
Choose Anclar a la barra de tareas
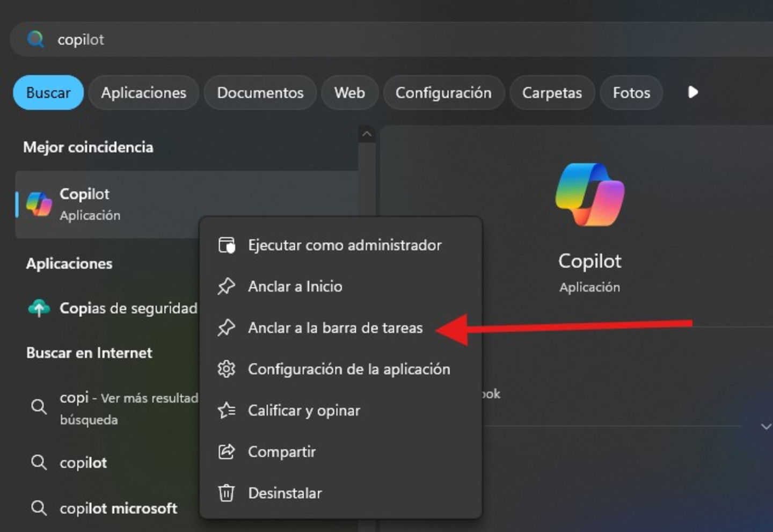[340, 328]
